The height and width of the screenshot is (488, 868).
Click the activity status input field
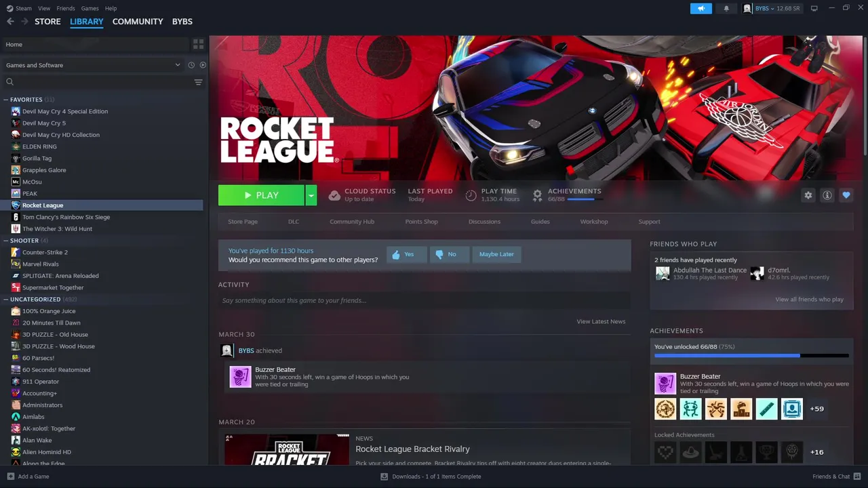[x=425, y=300]
